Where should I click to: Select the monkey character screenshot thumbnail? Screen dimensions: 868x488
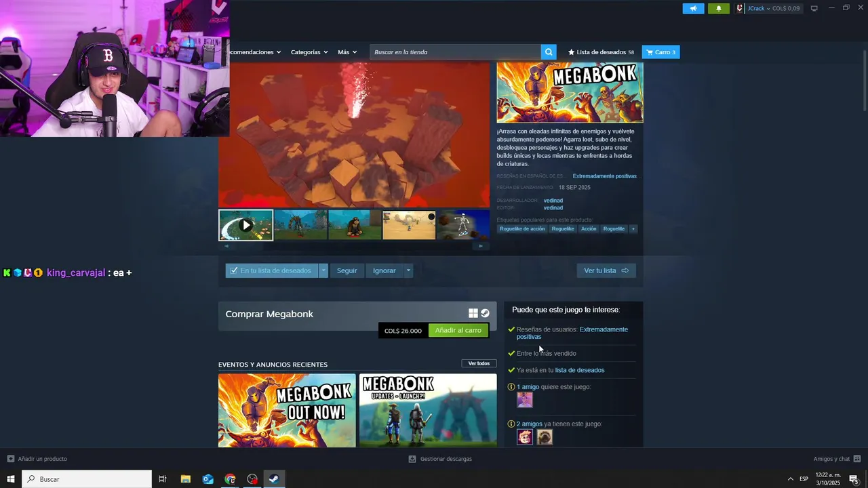(355, 225)
